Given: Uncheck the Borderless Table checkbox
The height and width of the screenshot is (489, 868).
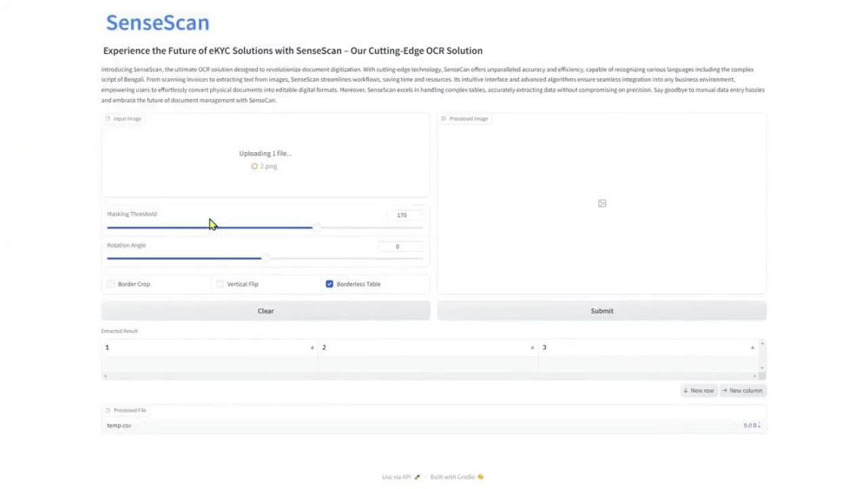Looking at the screenshot, I should tap(329, 283).
